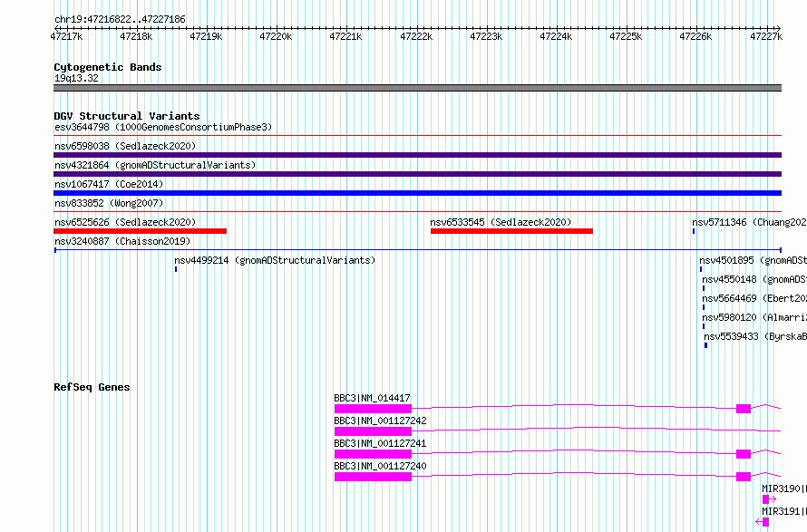807x532 pixels.
Task: Open the Cytogenetic Bands track heading
Action: (108, 67)
